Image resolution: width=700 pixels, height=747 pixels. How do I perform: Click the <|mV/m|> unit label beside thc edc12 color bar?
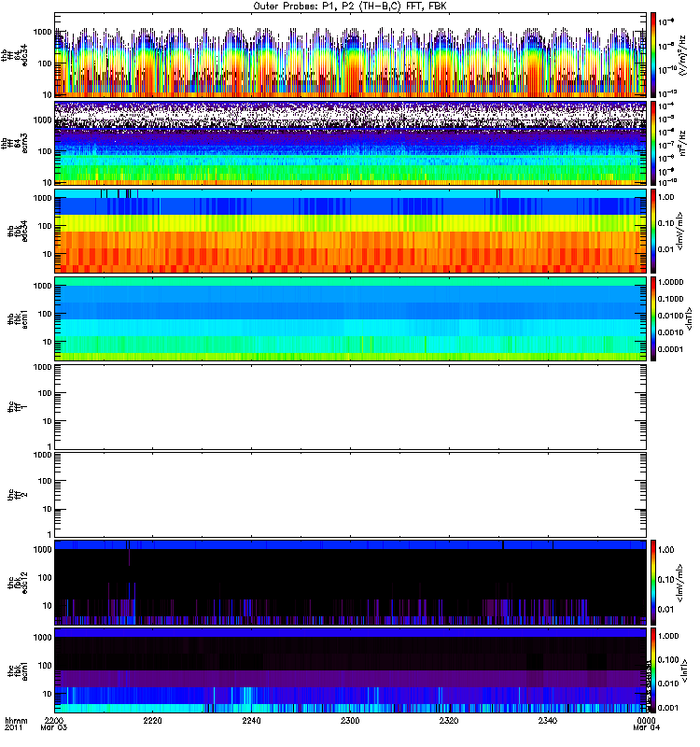680,583
